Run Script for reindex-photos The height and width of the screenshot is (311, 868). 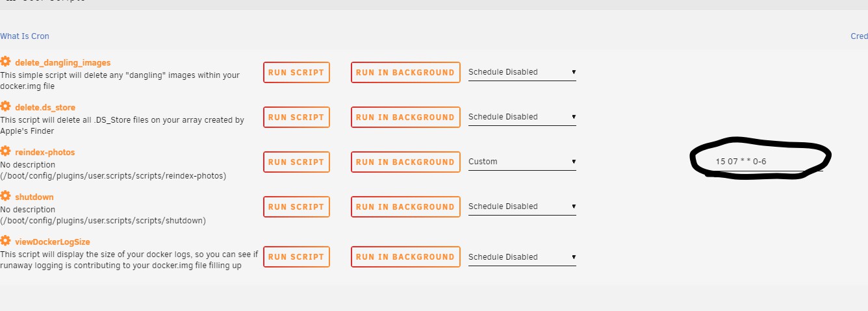tap(296, 162)
